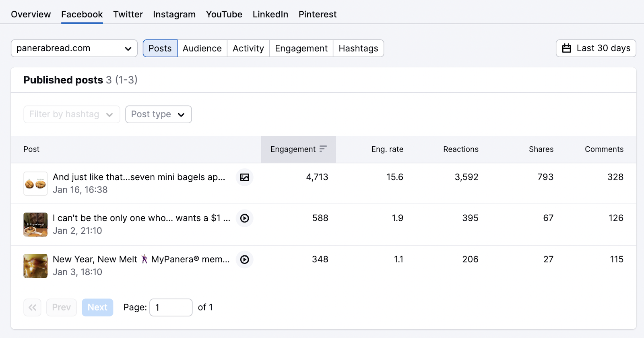
Task: Open the Post type filter dropdown
Action: tap(158, 114)
